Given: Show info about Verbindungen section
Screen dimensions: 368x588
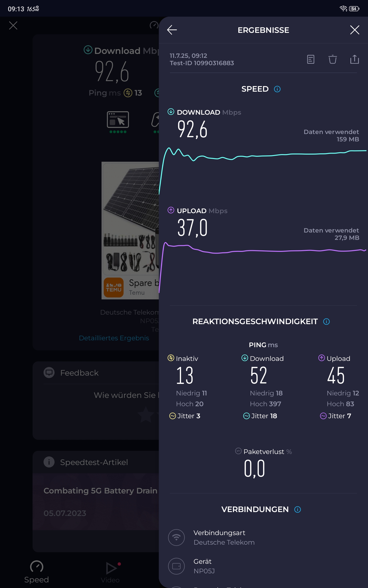Looking at the screenshot, I should (298, 510).
